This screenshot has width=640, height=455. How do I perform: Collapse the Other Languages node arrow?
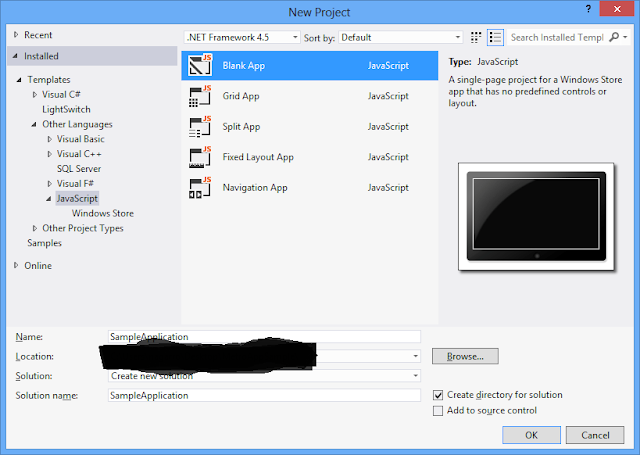(x=34, y=124)
